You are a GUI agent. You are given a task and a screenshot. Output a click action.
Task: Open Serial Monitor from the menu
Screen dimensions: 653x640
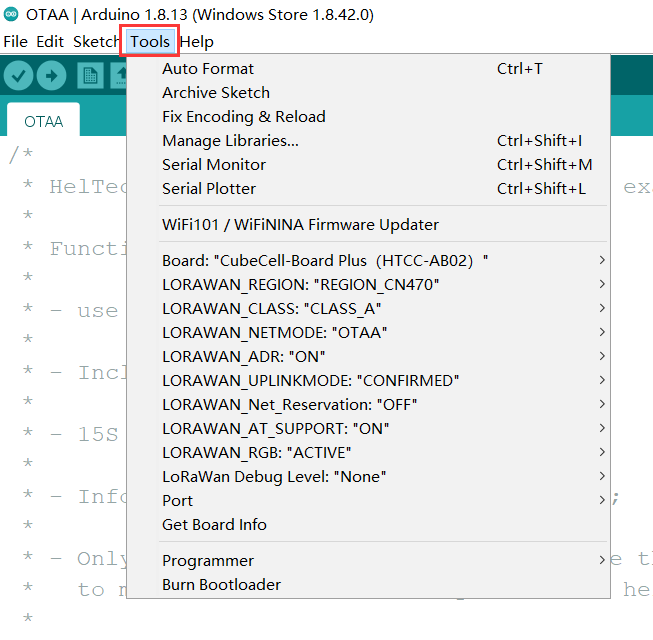[x=214, y=164]
